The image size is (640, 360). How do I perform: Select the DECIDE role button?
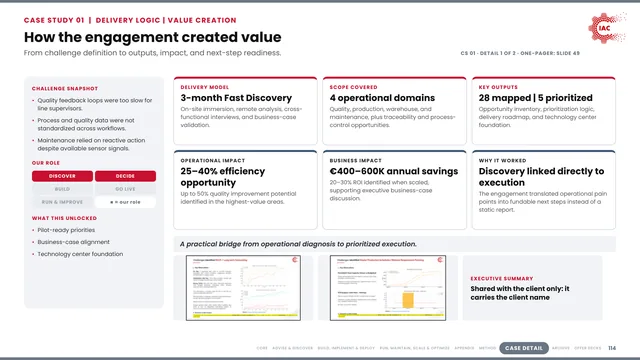click(125, 176)
